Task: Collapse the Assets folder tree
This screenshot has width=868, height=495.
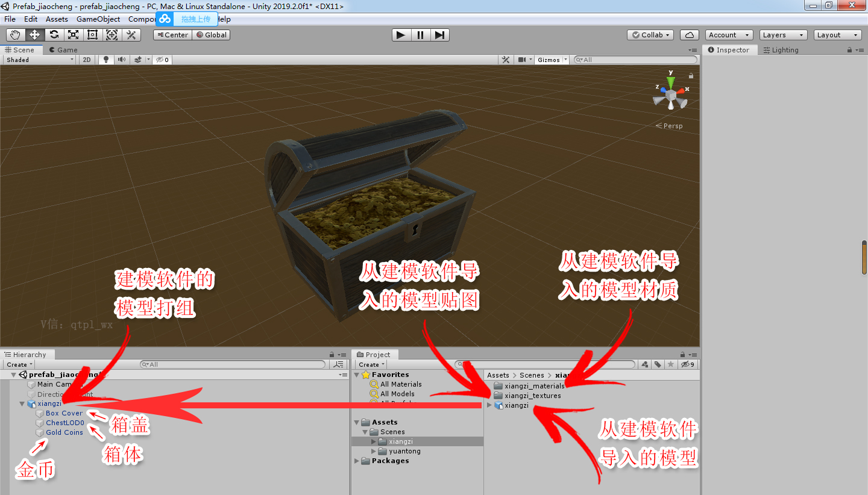Action: click(x=357, y=422)
